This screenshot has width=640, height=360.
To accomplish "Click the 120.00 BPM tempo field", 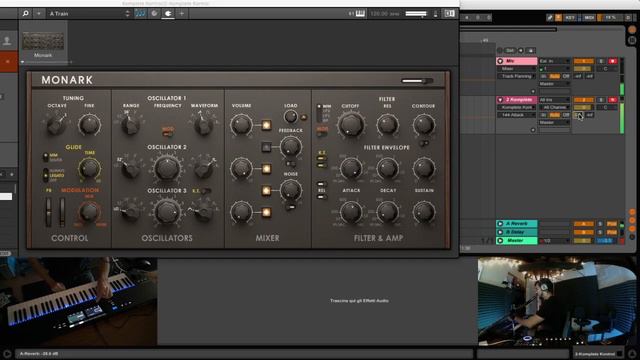I will coord(384,13).
